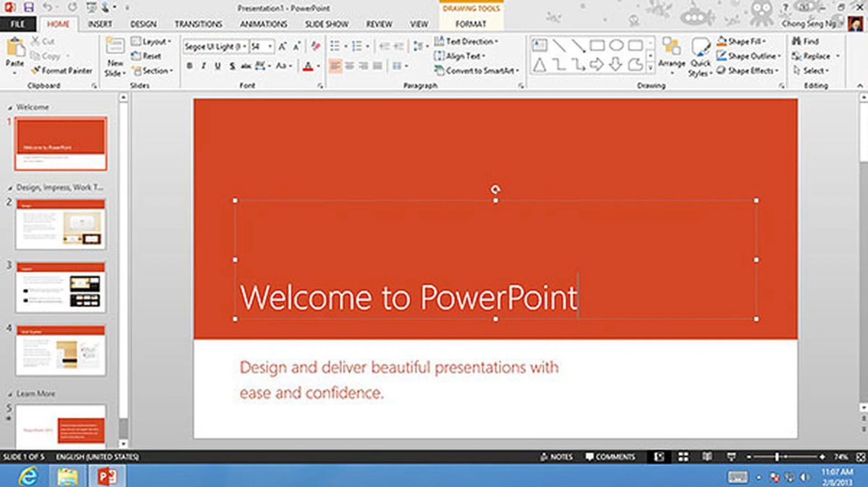Viewport: 868px width, 487px height.
Task: Select slide 3 thumbnail
Action: tap(61, 287)
